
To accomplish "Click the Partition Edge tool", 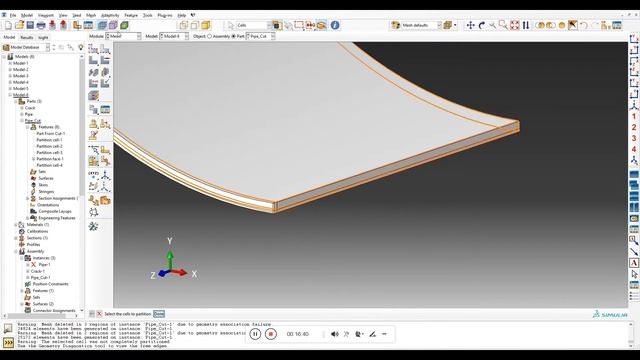I will [93, 150].
